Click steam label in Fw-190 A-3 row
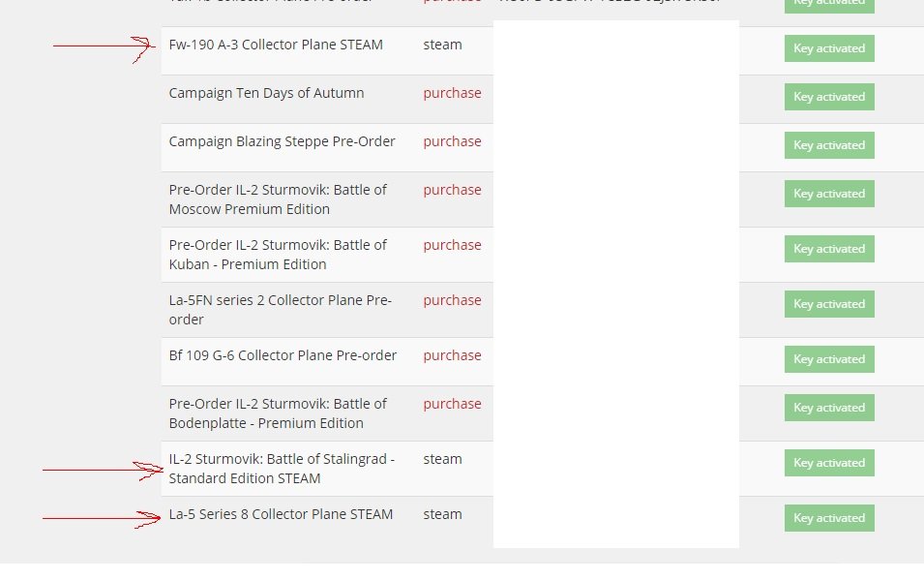 click(x=442, y=45)
